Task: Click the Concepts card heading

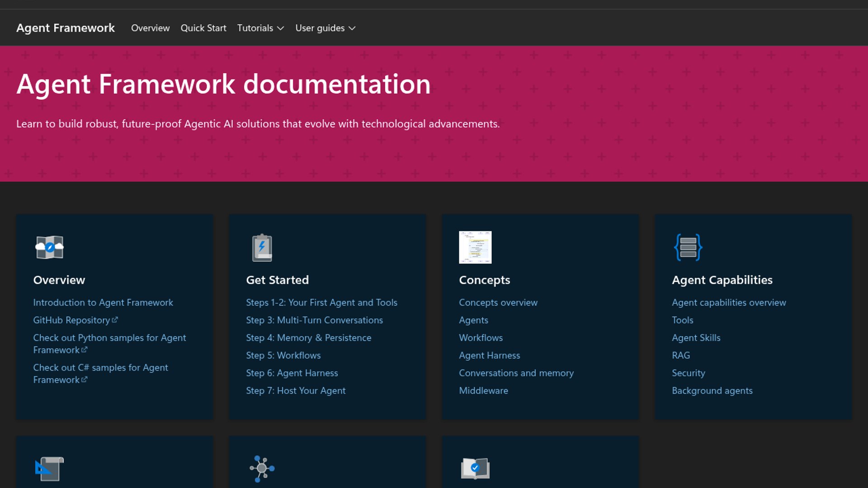Action: (484, 280)
